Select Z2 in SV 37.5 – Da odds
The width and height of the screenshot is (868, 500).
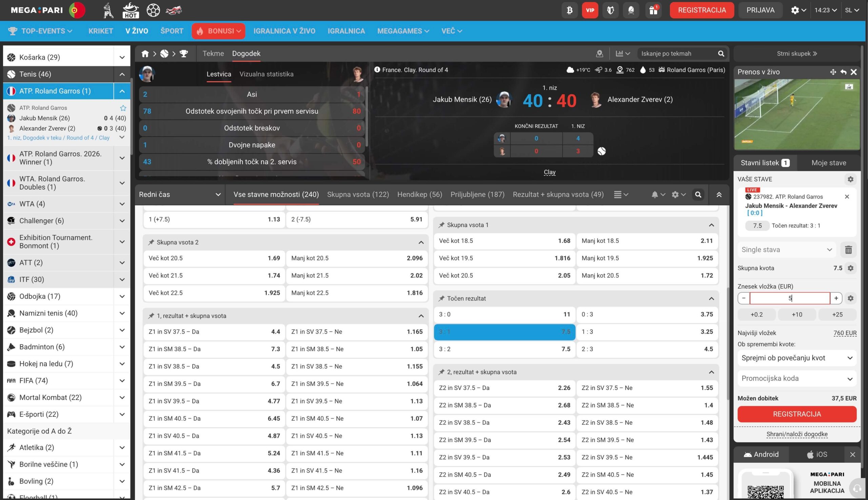[505, 388]
